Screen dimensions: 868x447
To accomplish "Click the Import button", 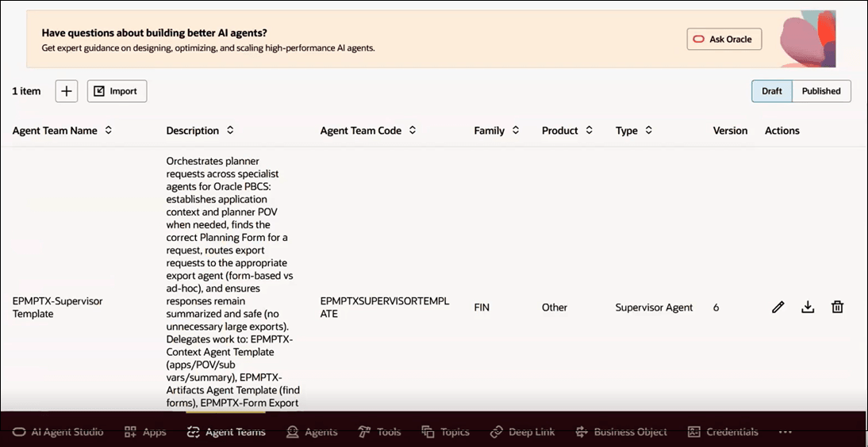I will 117,91.
